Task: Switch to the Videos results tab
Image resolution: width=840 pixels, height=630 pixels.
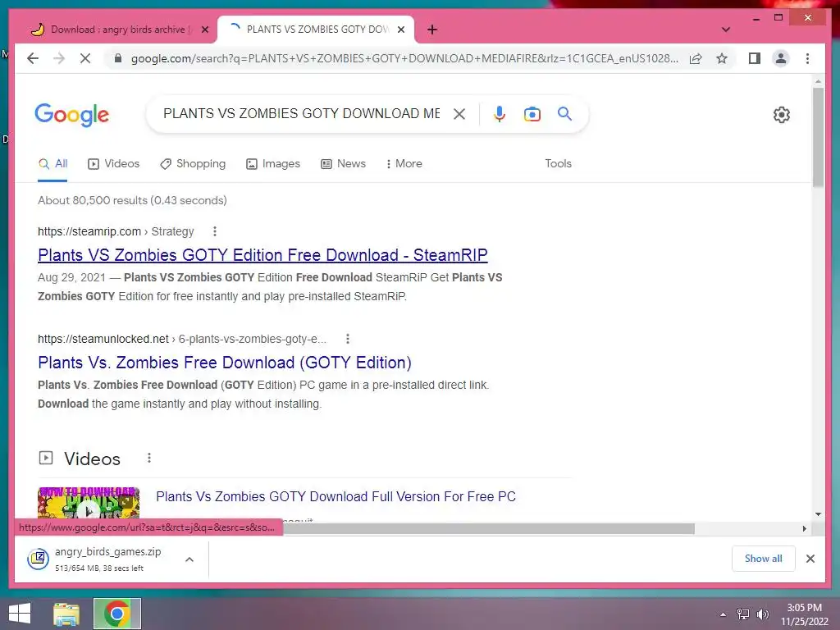Action: click(x=113, y=164)
